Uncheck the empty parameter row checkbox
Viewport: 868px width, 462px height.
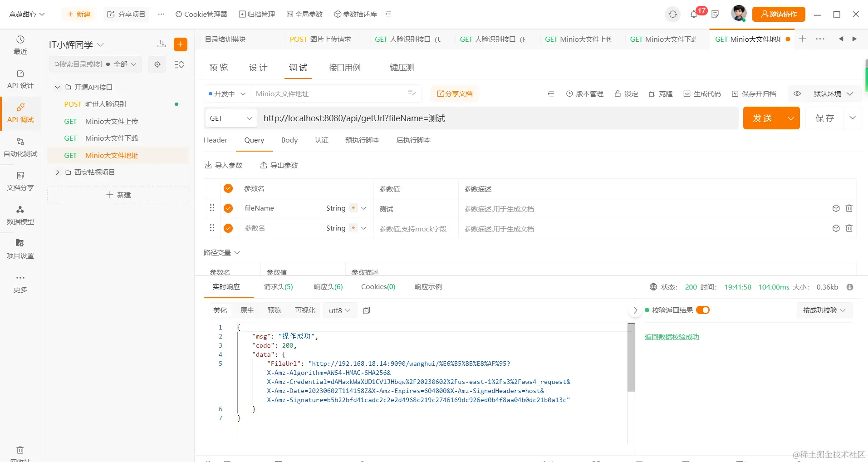[228, 228]
